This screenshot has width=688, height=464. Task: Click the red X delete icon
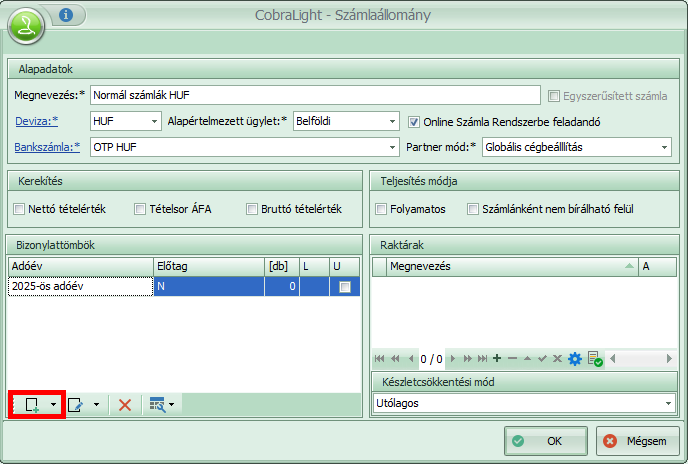(125, 405)
